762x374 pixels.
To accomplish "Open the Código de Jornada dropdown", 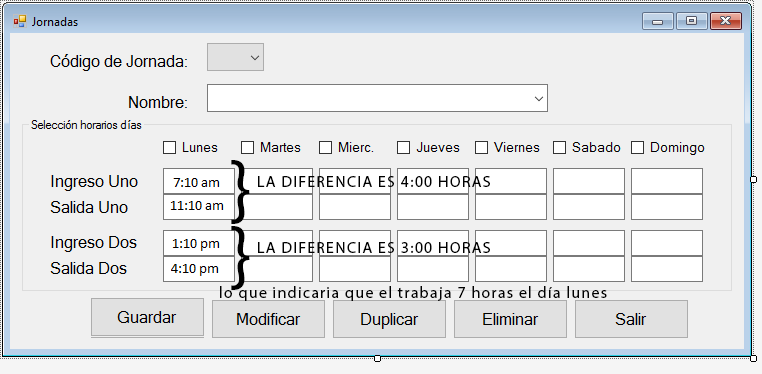I will click(235, 57).
